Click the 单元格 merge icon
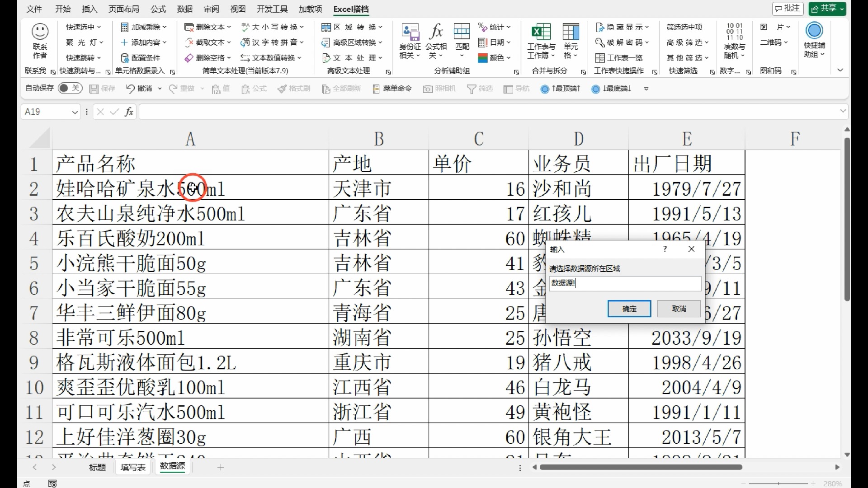This screenshot has width=868, height=488. 571,32
